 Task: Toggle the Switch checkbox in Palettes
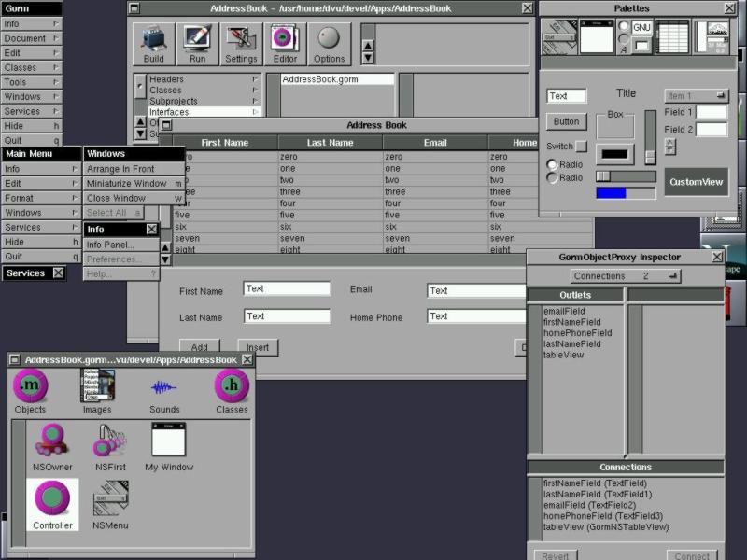[581, 147]
